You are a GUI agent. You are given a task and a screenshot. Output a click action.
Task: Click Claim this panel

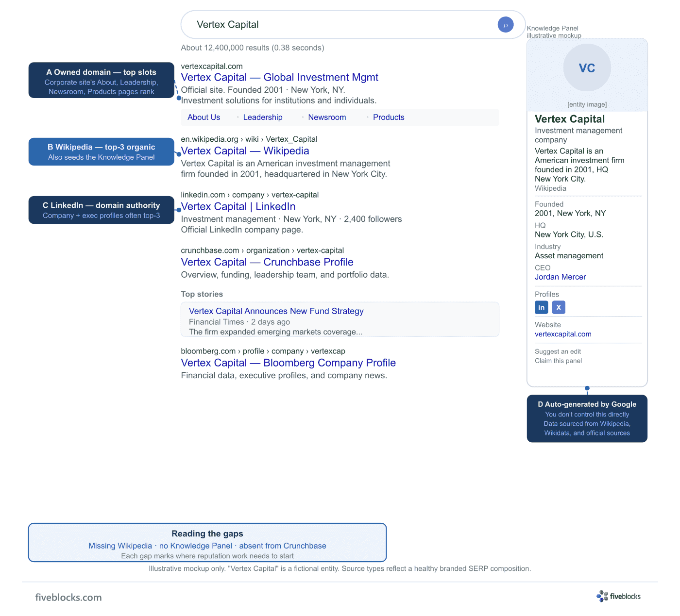tap(558, 361)
